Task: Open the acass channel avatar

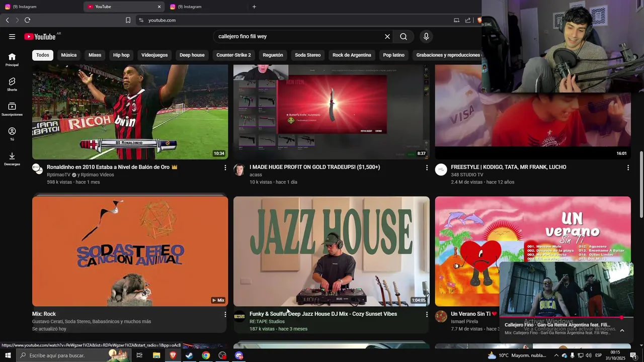Action: click(x=239, y=169)
